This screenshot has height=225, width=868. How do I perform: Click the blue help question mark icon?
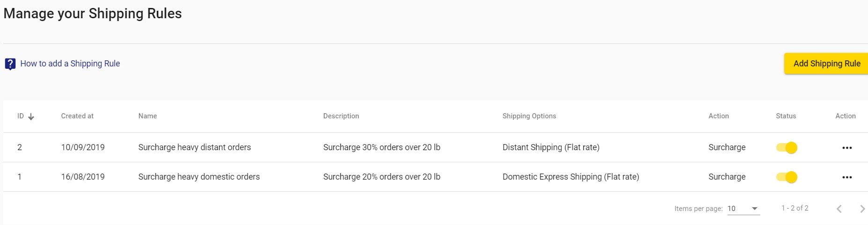point(10,64)
